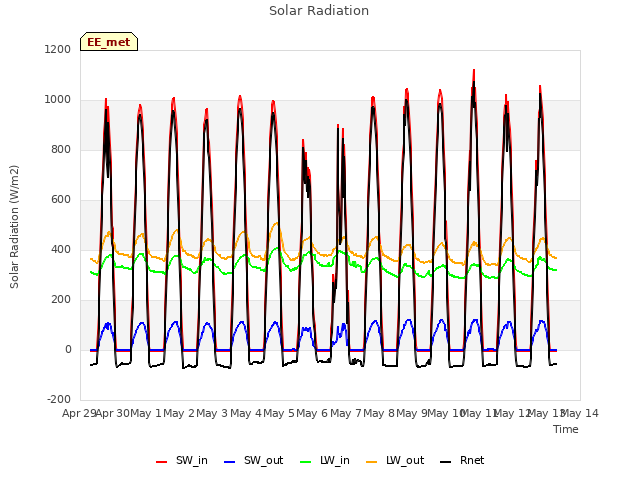Toggle the SW_in series in the legend
The height and width of the screenshot is (480, 640).
click(182, 461)
